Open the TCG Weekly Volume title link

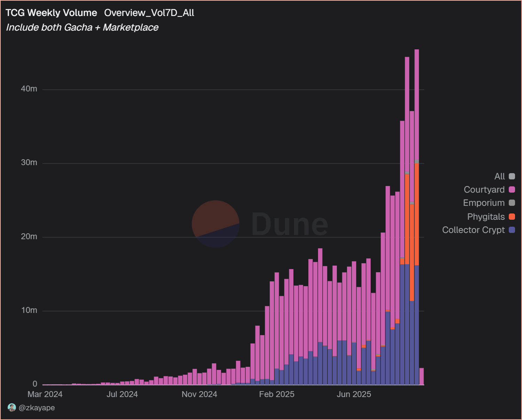51,13
